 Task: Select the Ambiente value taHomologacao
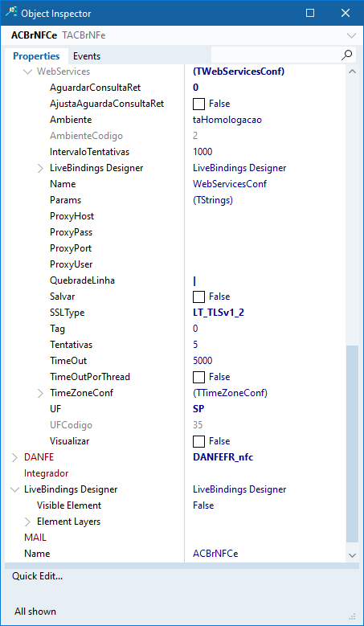227,120
